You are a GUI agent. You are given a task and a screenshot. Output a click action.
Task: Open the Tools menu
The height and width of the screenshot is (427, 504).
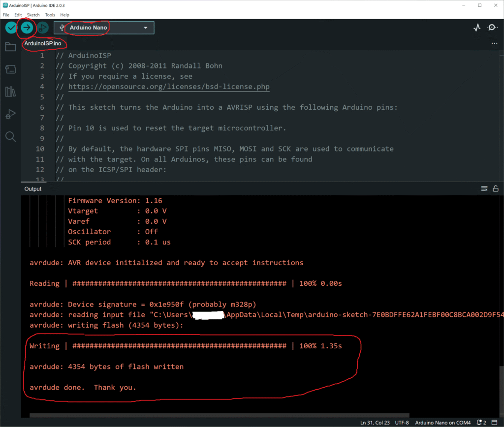50,15
